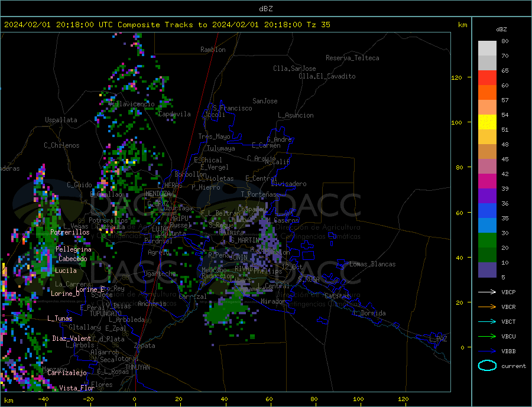Click the Lucila label on map

point(66,271)
